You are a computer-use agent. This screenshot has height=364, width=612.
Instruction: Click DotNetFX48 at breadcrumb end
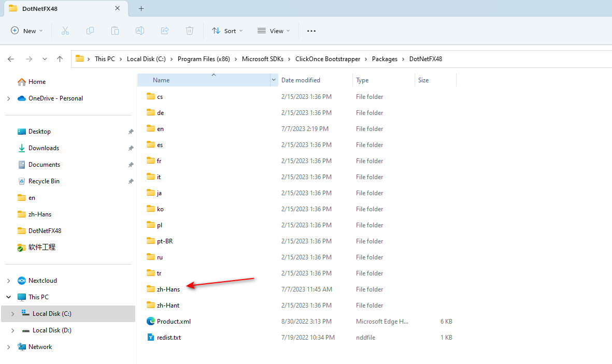pyautogui.click(x=425, y=59)
